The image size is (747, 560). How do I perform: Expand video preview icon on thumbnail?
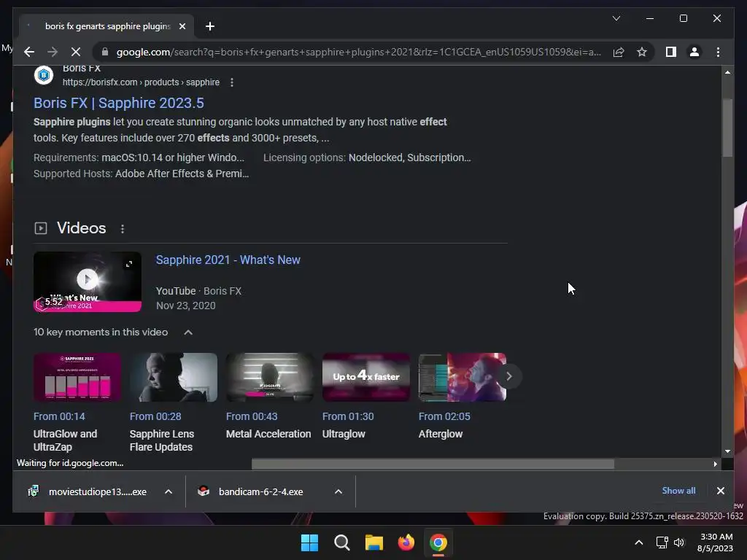coord(128,264)
